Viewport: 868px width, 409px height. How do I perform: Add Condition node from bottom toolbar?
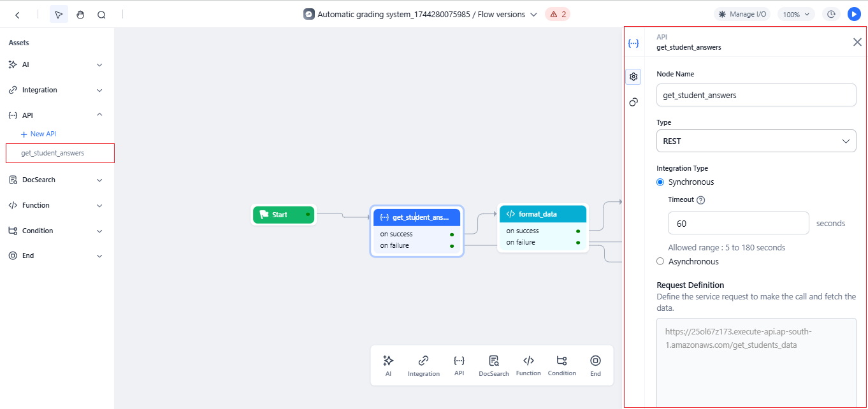click(x=561, y=365)
